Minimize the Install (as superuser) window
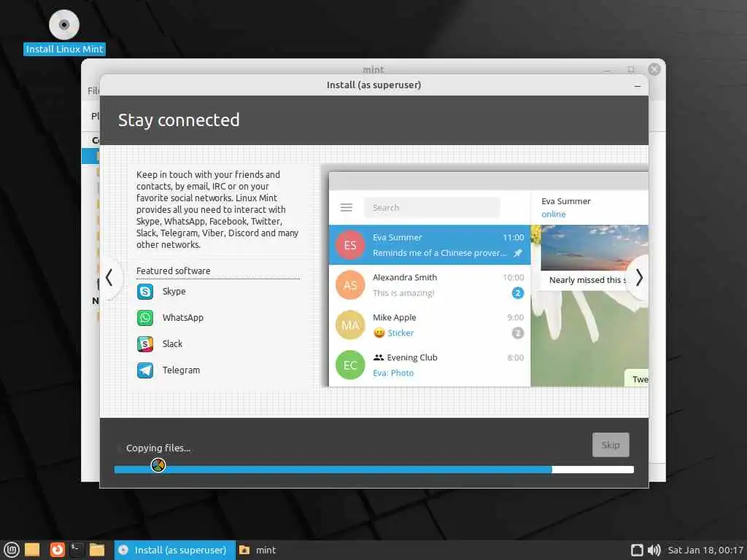Image resolution: width=747 pixels, height=560 pixels. (638, 86)
